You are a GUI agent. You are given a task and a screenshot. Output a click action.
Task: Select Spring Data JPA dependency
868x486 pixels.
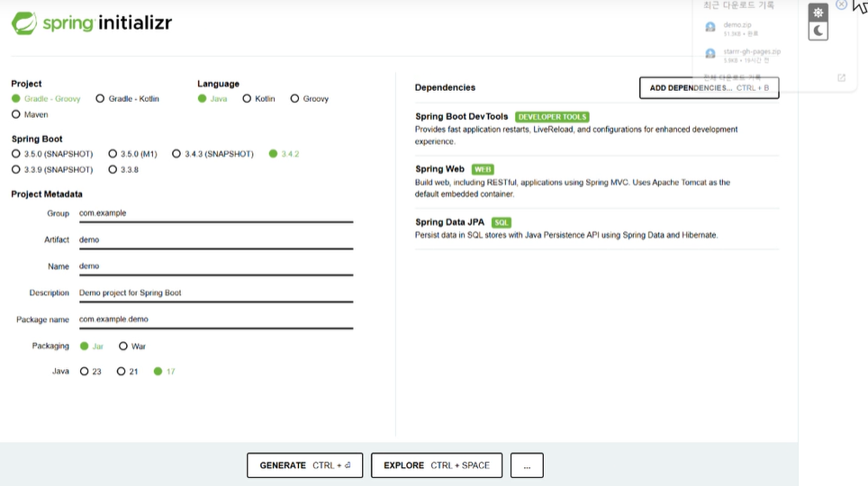tap(449, 222)
